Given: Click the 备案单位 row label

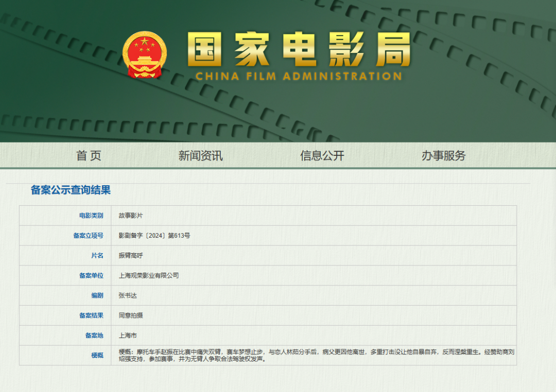Looking at the screenshot, I should (x=91, y=275).
